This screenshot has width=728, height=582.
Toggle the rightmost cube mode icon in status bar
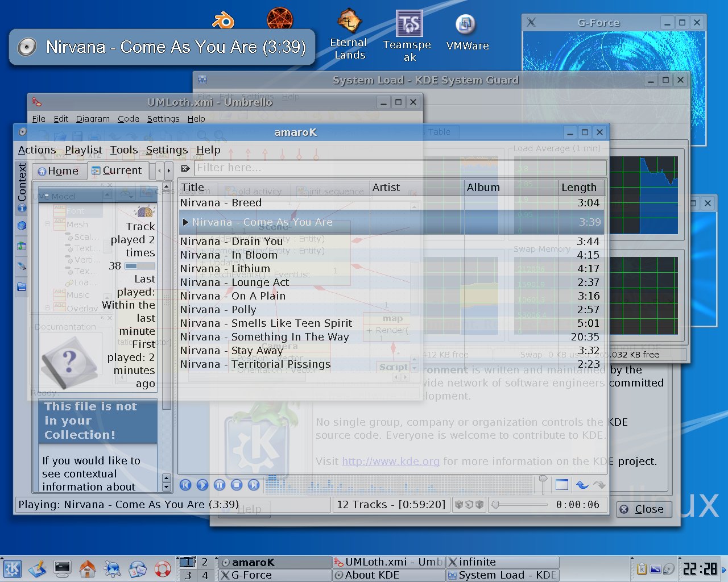pos(479,504)
